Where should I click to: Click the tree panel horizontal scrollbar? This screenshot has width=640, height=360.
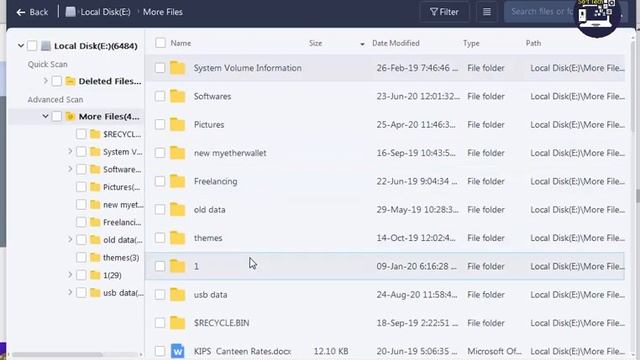pos(57,354)
